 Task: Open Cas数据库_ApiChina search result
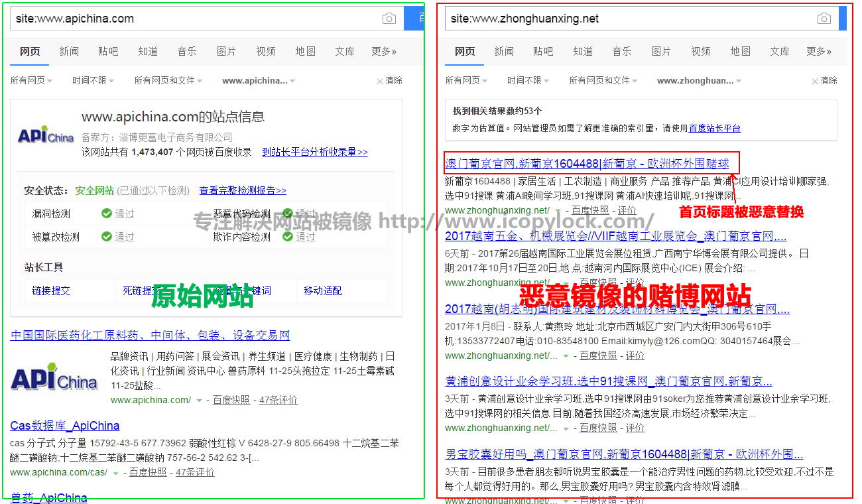pyautogui.click(x=65, y=425)
